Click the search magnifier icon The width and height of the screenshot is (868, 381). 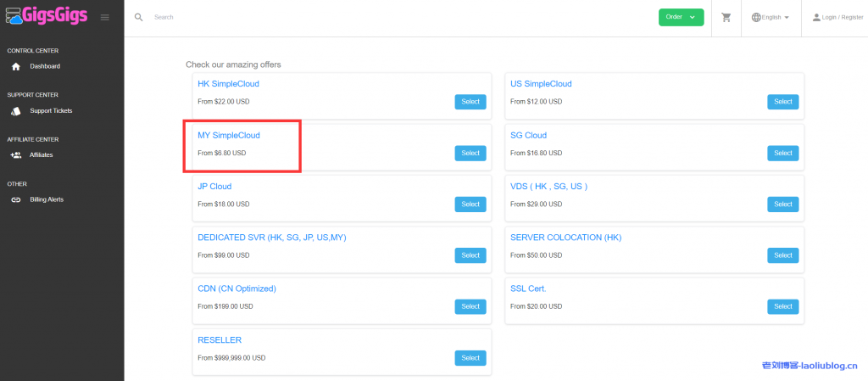tap(139, 17)
